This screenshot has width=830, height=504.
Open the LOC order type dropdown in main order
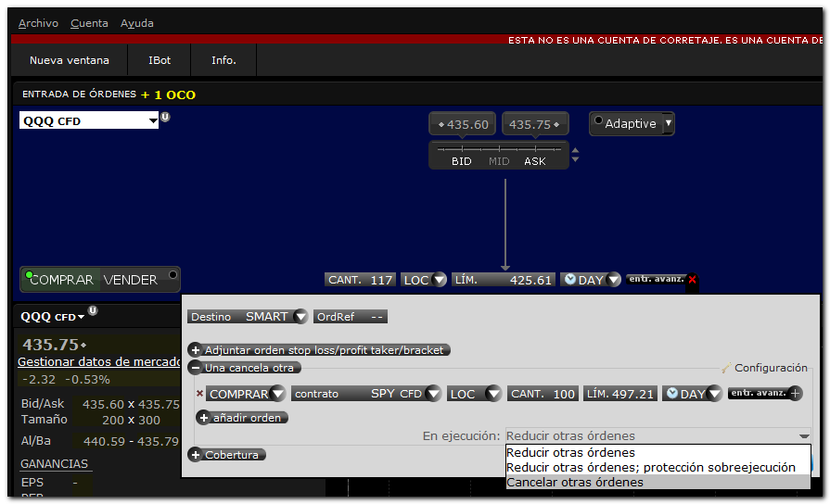(x=439, y=280)
